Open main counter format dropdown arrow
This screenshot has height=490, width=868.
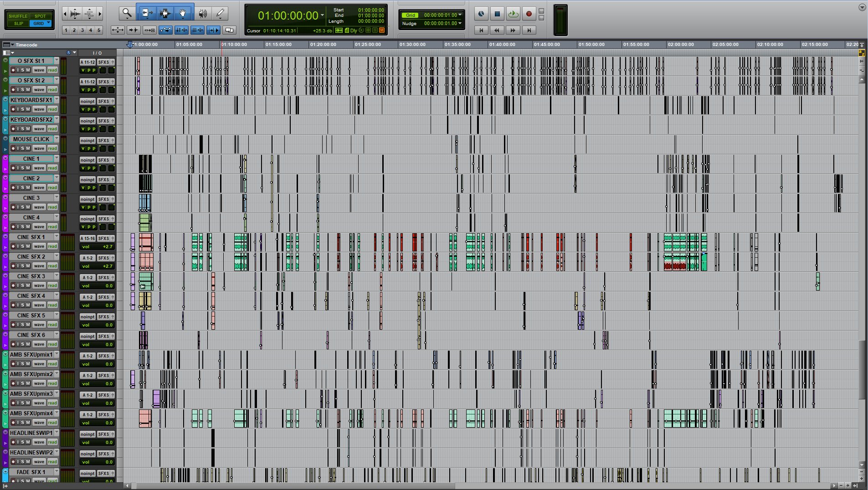pos(322,15)
